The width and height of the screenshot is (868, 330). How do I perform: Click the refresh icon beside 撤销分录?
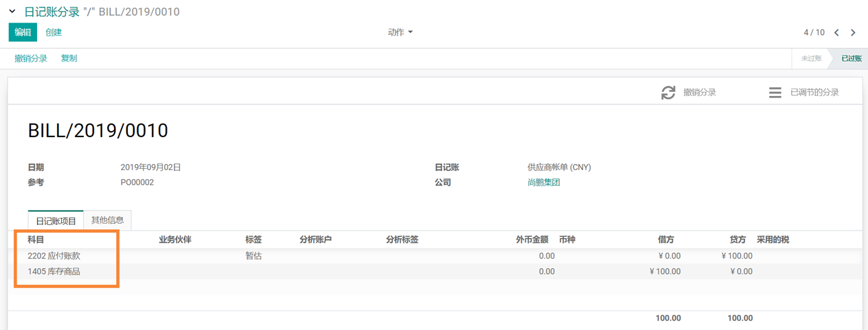click(x=668, y=92)
